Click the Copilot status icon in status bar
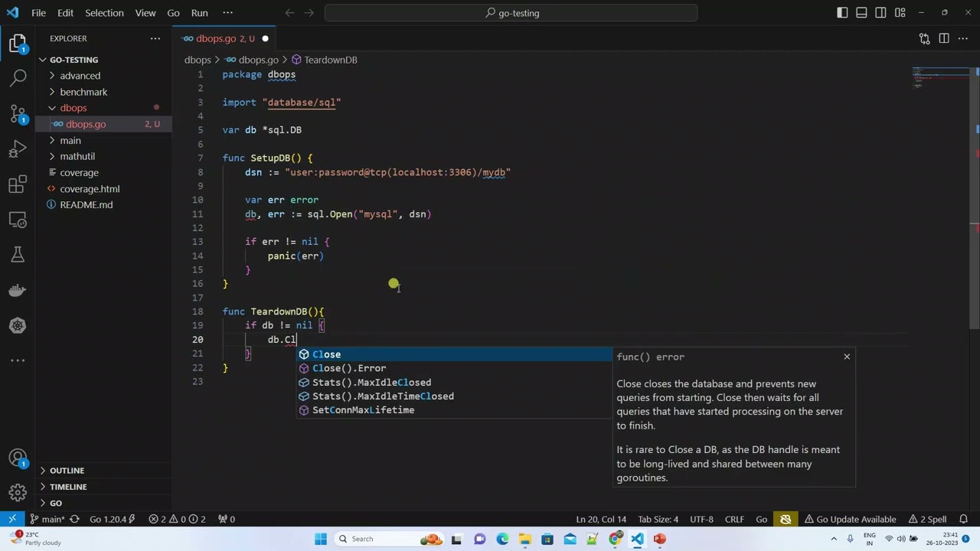The width and height of the screenshot is (980, 551). tap(786, 519)
